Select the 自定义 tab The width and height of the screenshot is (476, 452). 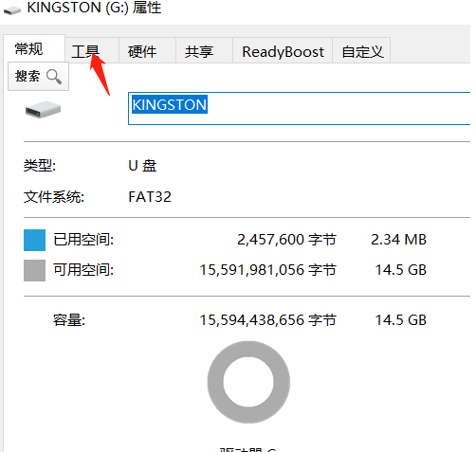pos(361,51)
